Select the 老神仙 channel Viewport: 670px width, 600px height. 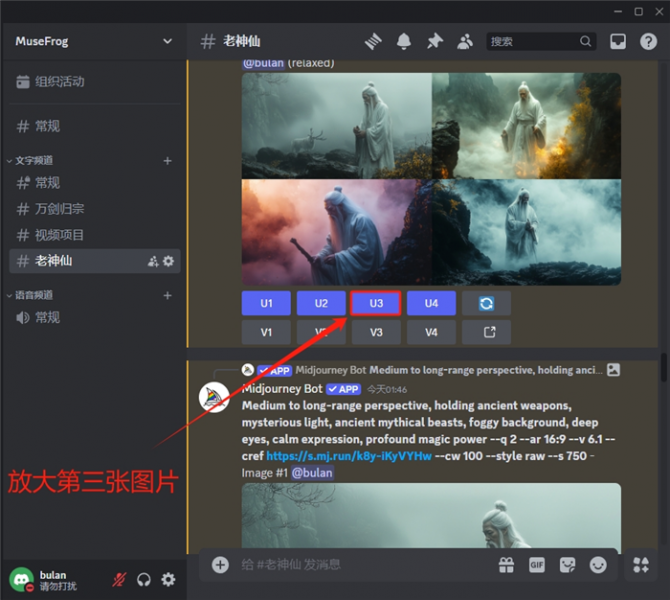click(x=94, y=261)
